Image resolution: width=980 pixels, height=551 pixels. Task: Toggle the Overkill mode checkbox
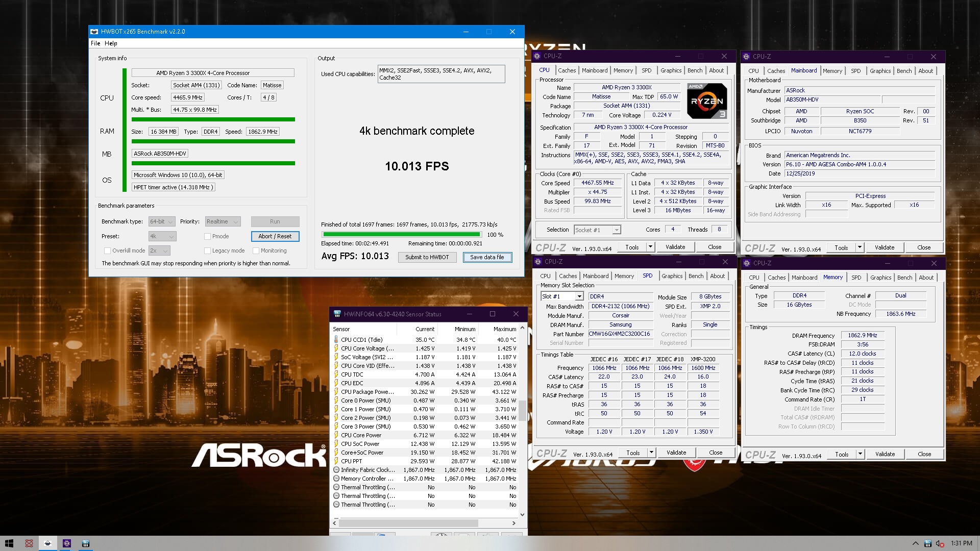[107, 251]
